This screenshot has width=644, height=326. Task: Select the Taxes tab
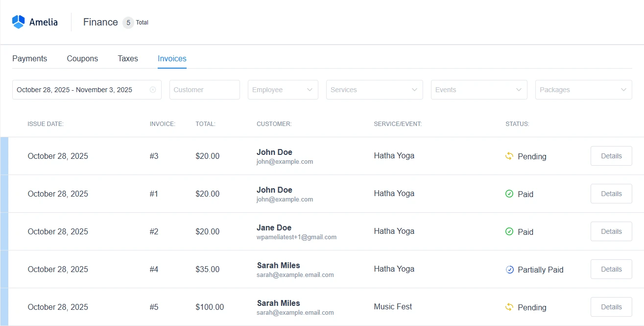click(x=127, y=58)
